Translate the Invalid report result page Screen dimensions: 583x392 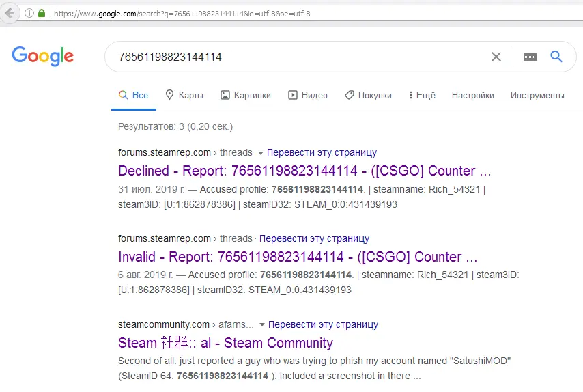click(314, 238)
